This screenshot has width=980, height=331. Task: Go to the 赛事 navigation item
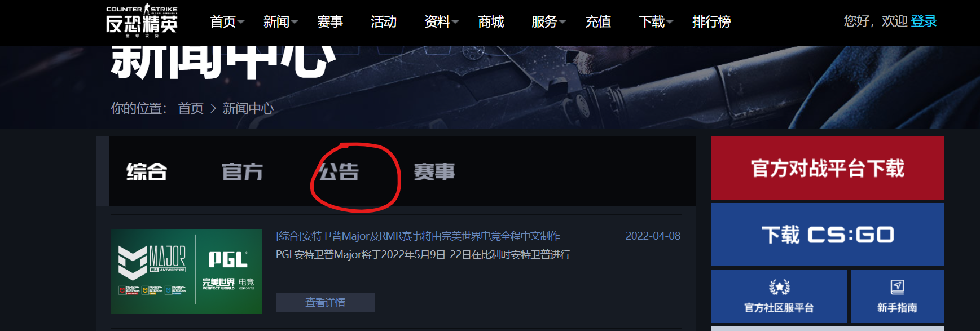tap(330, 21)
